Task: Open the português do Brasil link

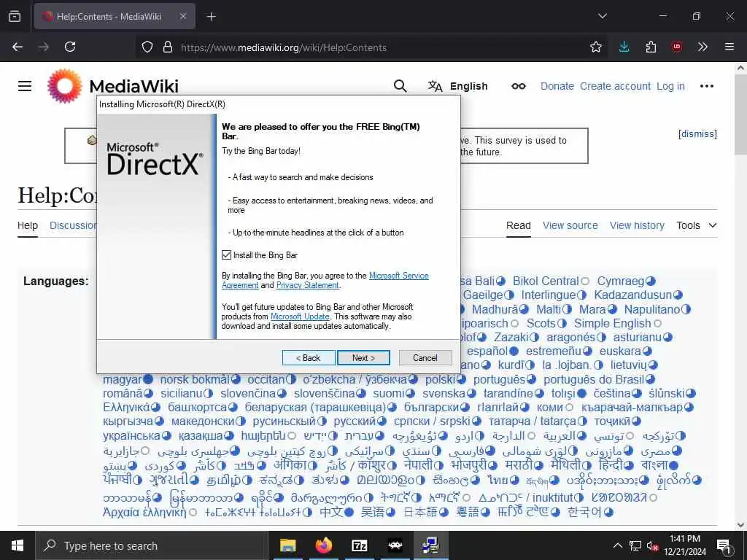Action: pyautogui.click(x=594, y=379)
